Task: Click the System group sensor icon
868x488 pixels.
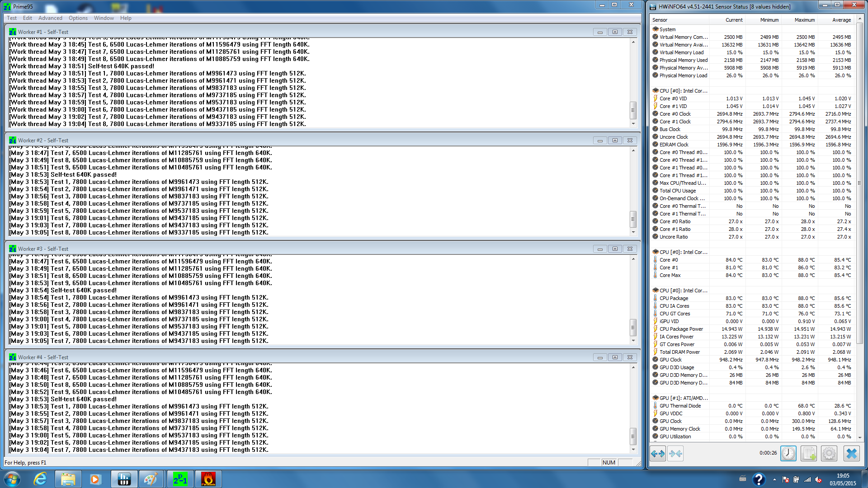Action: [656, 29]
